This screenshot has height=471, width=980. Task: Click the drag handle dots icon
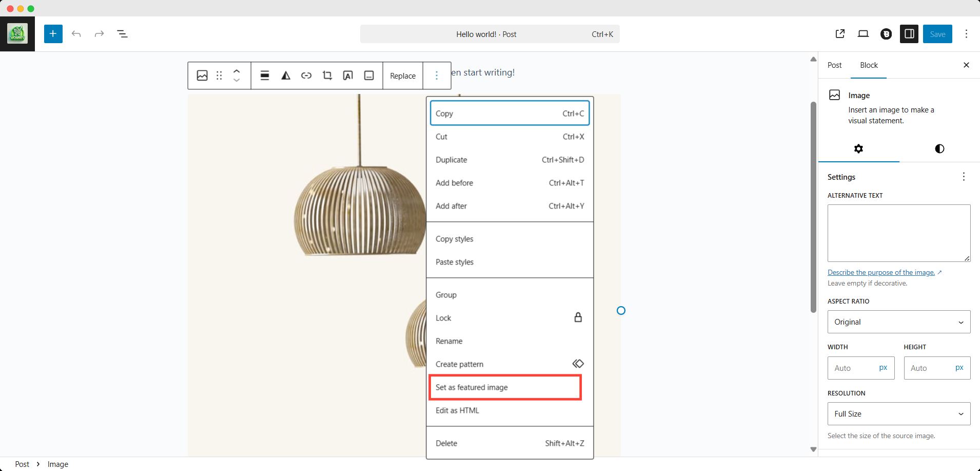click(x=219, y=76)
